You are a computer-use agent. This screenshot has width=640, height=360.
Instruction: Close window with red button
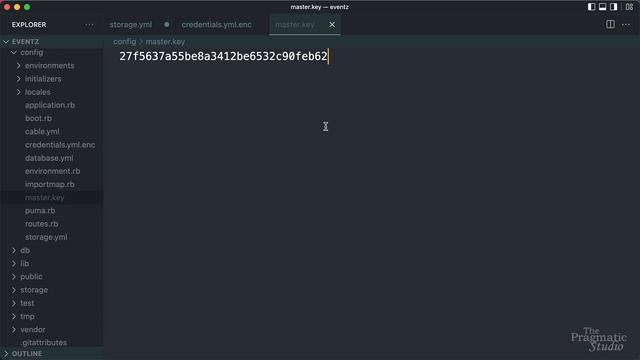tap(7, 7)
